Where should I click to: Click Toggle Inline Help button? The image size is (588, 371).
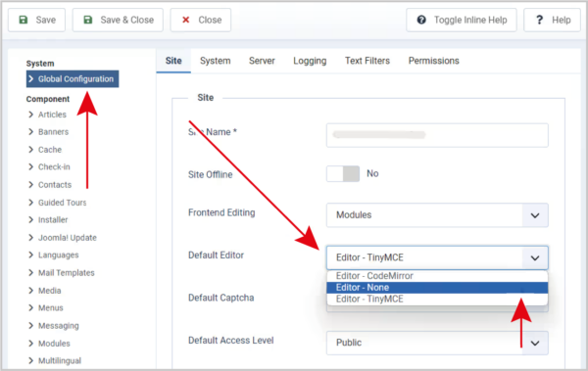pos(462,20)
